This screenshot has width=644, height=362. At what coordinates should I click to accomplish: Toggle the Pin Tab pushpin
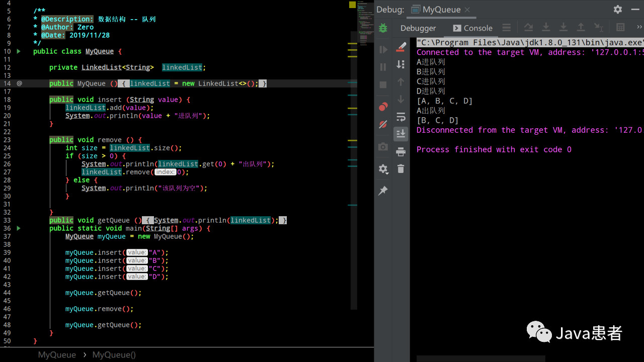pyautogui.click(x=383, y=191)
